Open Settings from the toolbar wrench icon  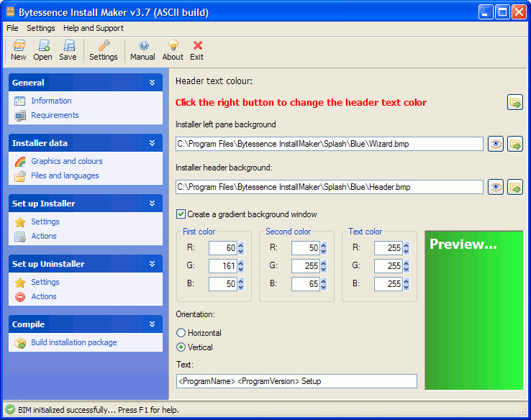pos(104,45)
